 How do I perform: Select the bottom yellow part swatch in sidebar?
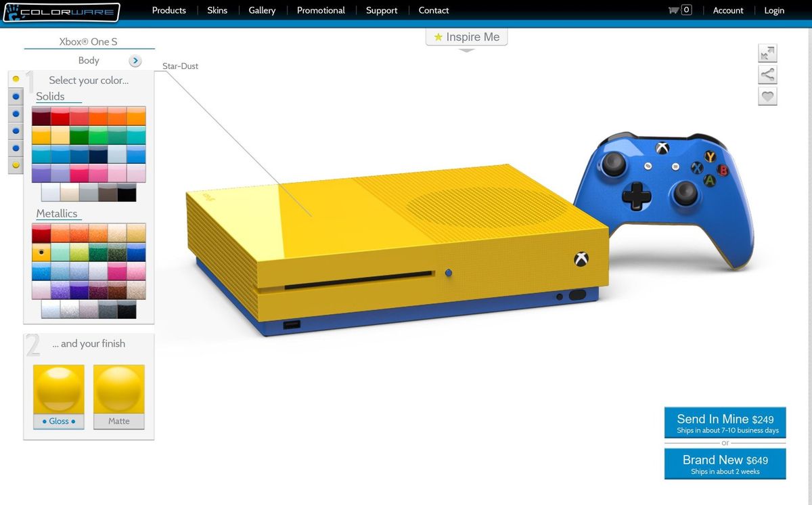pyautogui.click(x=15, y=164)
